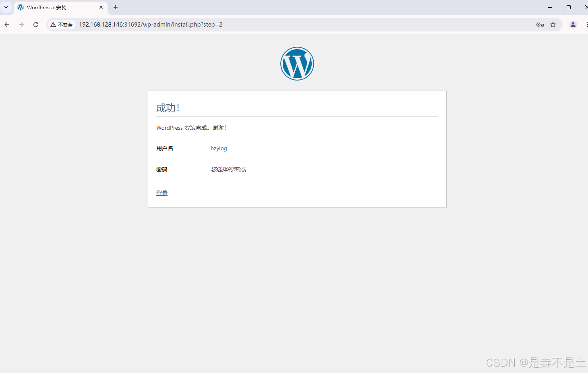
Task: Click the forward navigation arrow
Action: click(x=21, y=25)
